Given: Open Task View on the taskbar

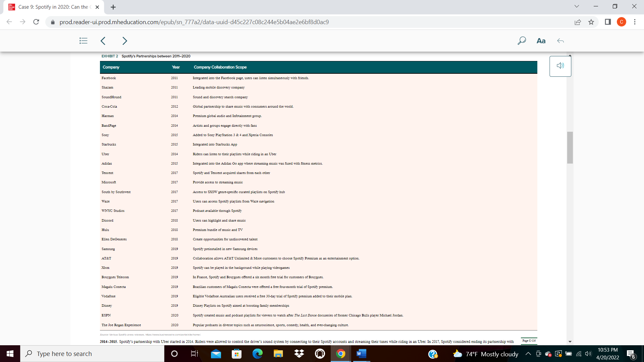Looking at the screenshot, I should 195,354.
